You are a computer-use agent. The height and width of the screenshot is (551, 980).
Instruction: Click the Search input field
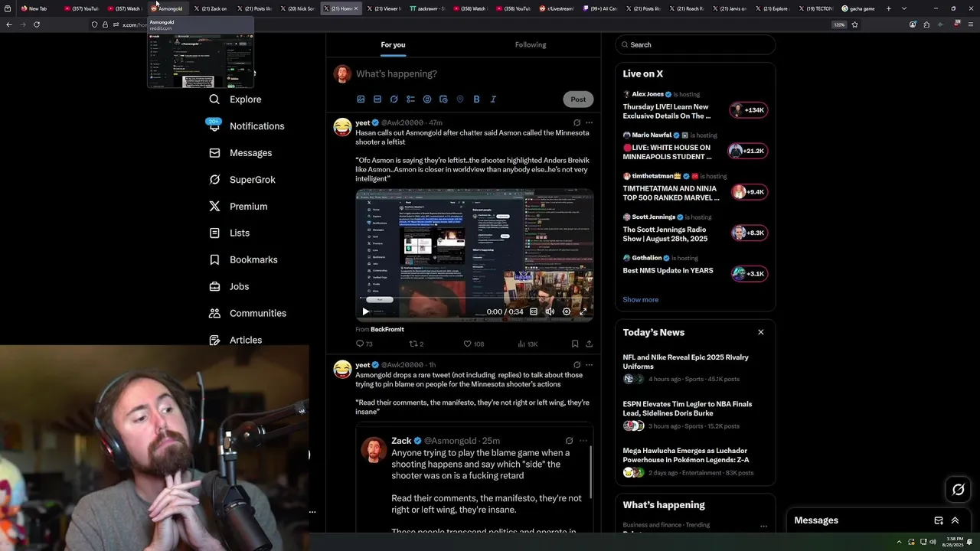tap(695, 44)
